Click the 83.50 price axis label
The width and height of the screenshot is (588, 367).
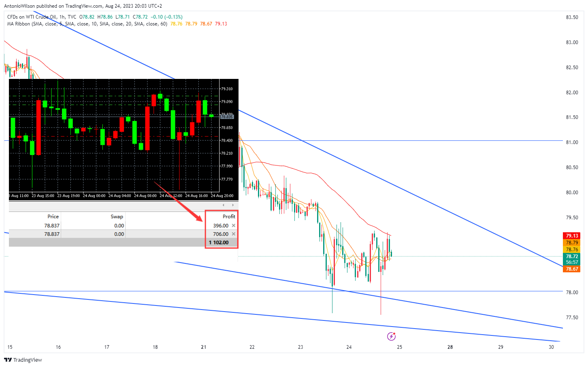tap(572, 17)
